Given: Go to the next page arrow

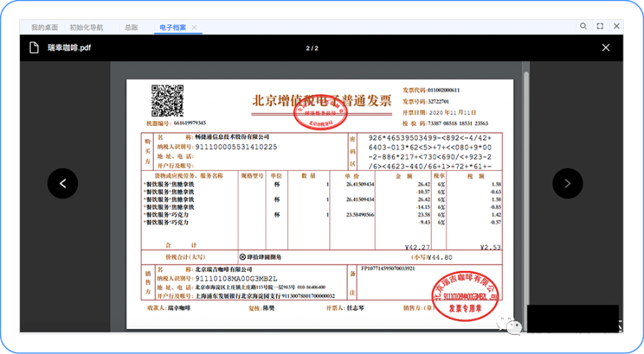Looking at the screenshot, I should 567,184.
